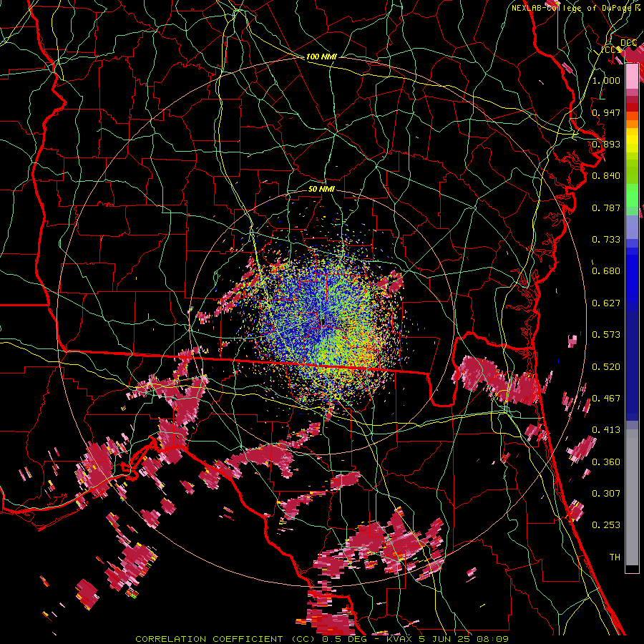Pick the bright green color bar segment

point(632,195)
